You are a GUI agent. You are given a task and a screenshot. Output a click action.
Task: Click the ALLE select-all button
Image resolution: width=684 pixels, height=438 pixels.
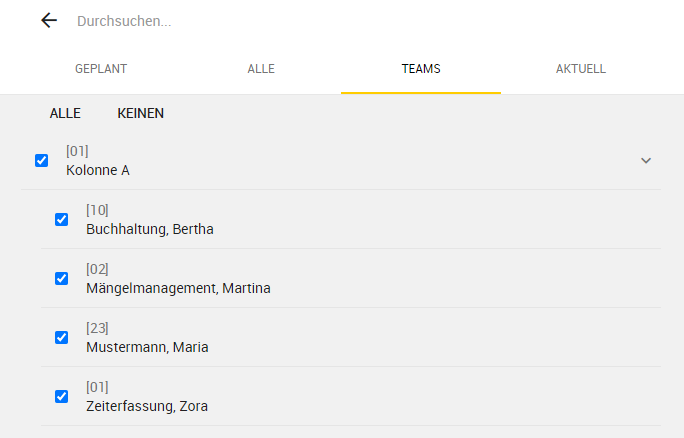[x=65, y=113]
